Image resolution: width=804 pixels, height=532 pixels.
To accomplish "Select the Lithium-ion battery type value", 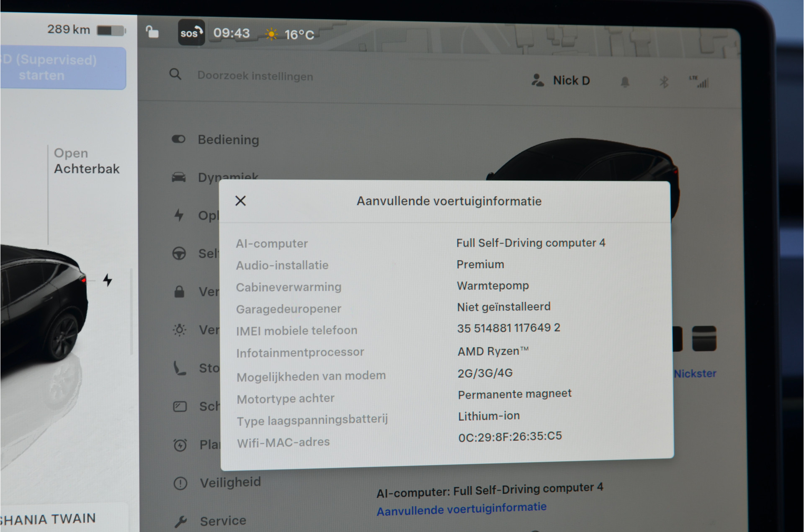I will (x=489, y=416).
